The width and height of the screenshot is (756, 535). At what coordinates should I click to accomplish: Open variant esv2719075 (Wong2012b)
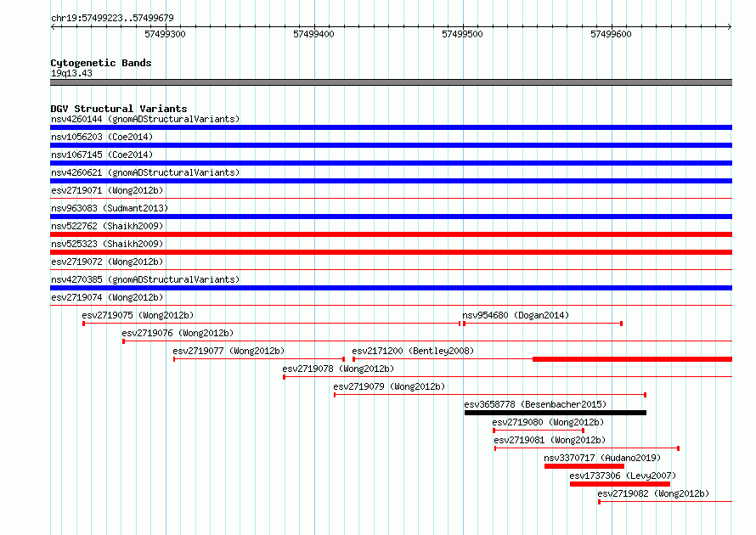(138, 315)
